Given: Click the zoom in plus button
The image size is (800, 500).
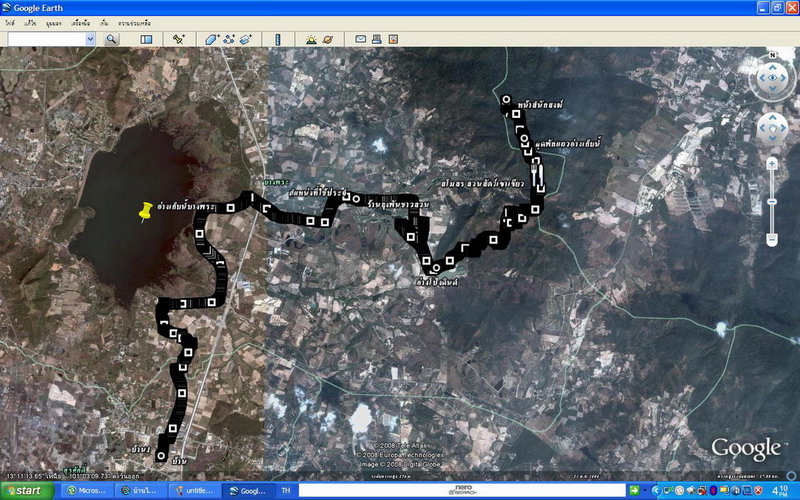Looking at the screenshot, I should 772,162.
